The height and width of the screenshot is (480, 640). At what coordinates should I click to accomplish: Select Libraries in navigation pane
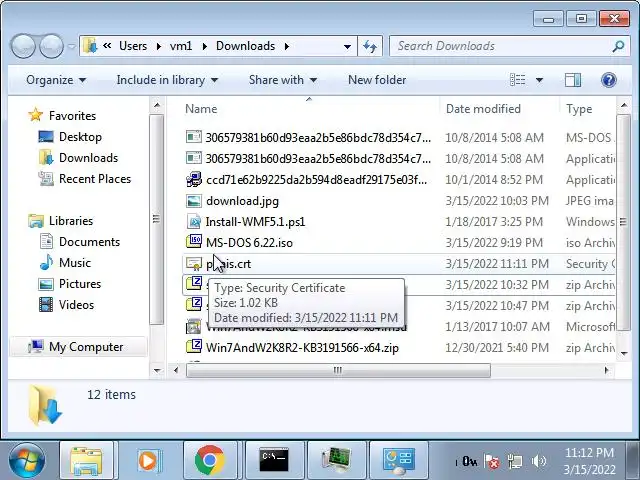pyautogui.click(x=71, y=221)
